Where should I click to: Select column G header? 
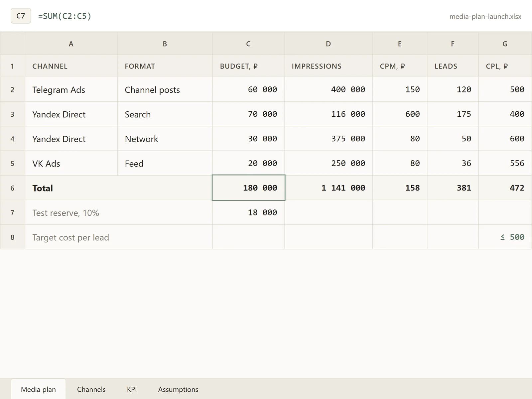pyautogui.click(x=505, y=44)
